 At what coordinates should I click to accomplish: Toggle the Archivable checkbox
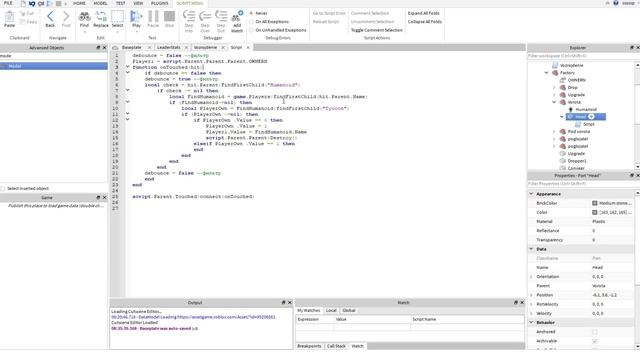pos(594,341)
